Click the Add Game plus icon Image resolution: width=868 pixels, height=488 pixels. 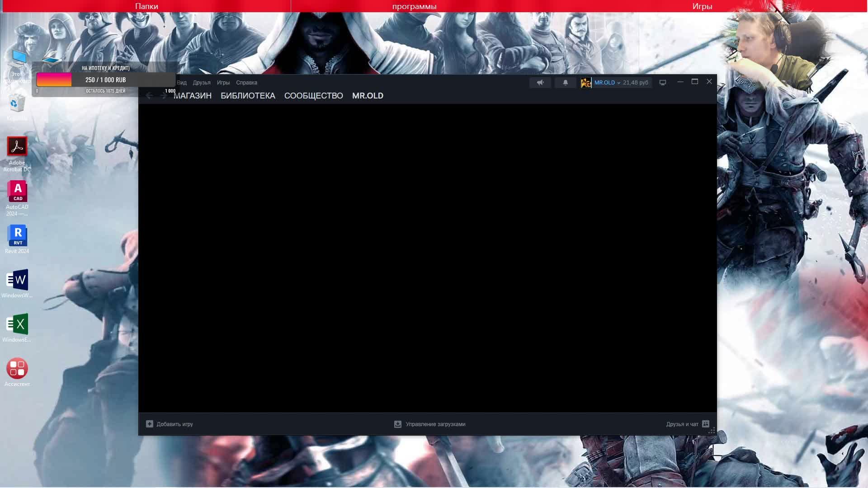point(150,424)
